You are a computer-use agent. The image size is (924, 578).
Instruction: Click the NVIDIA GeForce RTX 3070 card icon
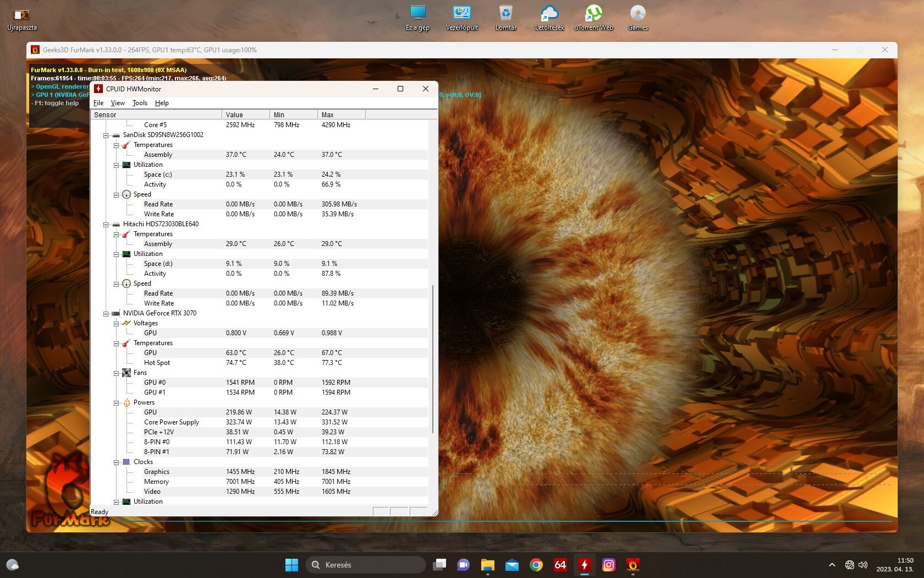click(x=116, y=313)
